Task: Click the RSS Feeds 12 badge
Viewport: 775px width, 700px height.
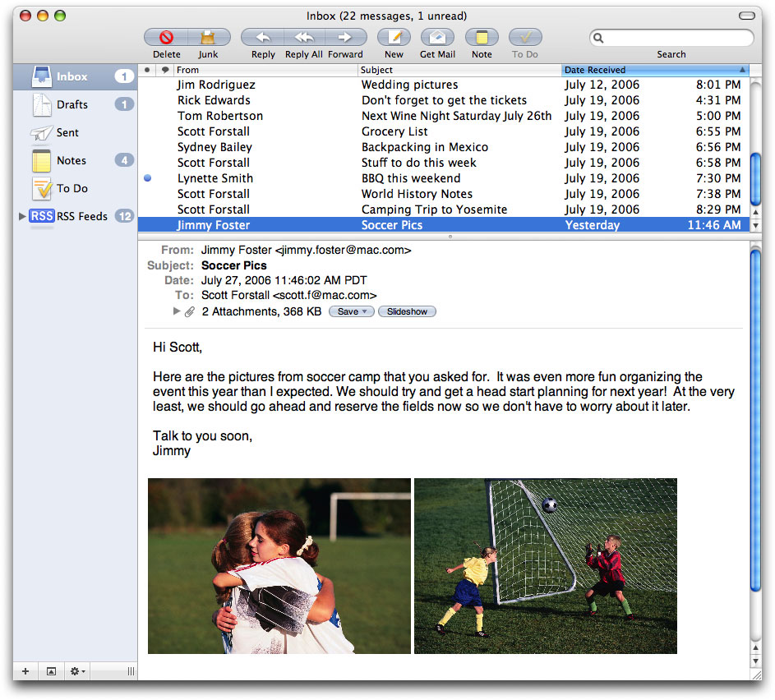Action: point(124,216)
